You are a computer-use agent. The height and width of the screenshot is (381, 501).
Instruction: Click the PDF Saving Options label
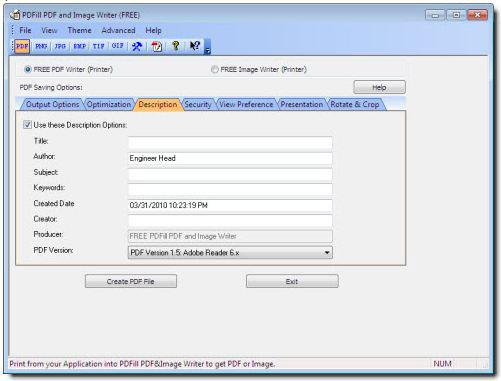point(51,87)
